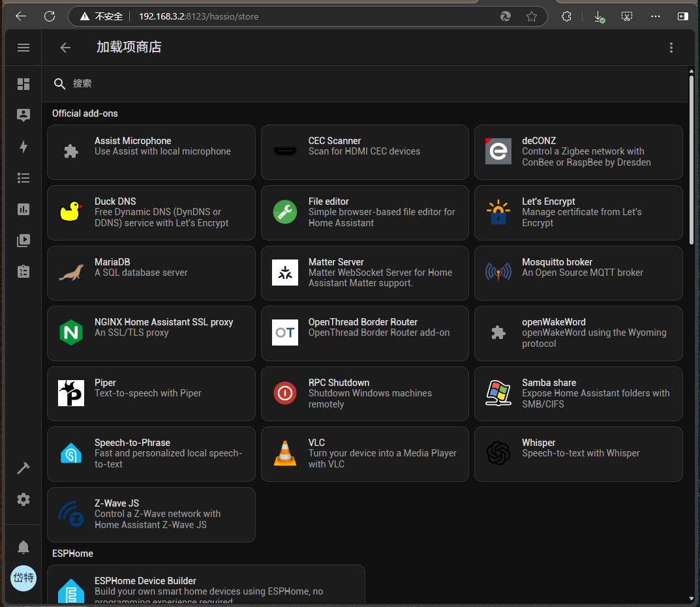
Task: Open the File editor add-on
Action: tap(365, 213)
